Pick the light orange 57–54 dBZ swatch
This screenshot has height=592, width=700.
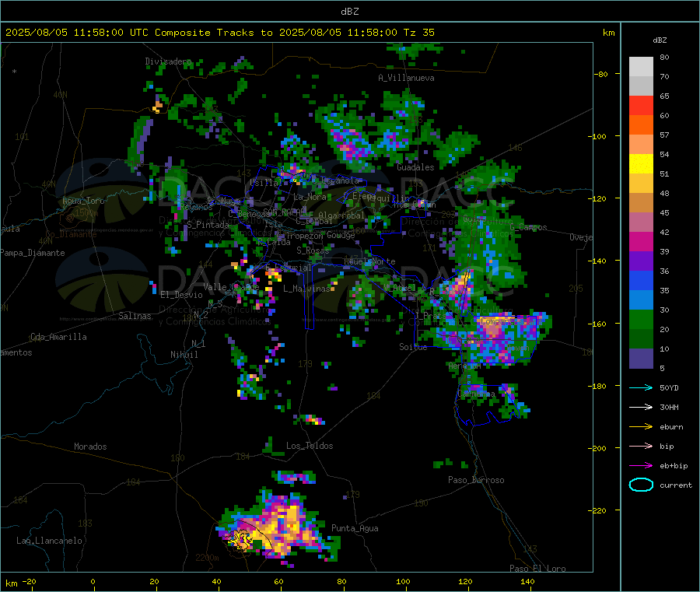pos(641,145)
